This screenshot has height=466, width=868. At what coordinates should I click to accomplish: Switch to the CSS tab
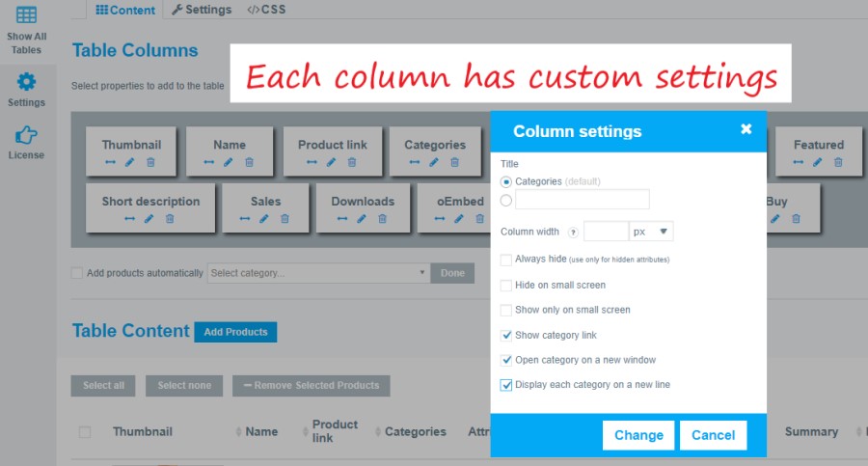(x=265, y=10)
